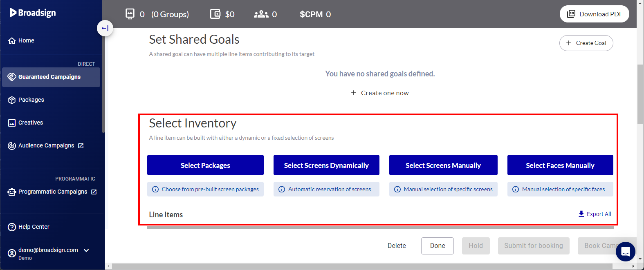The width and height of the screenshot is (644, 270).
Task: Click the info icon beside pre-built screen packages
Action: coord(155,189)
